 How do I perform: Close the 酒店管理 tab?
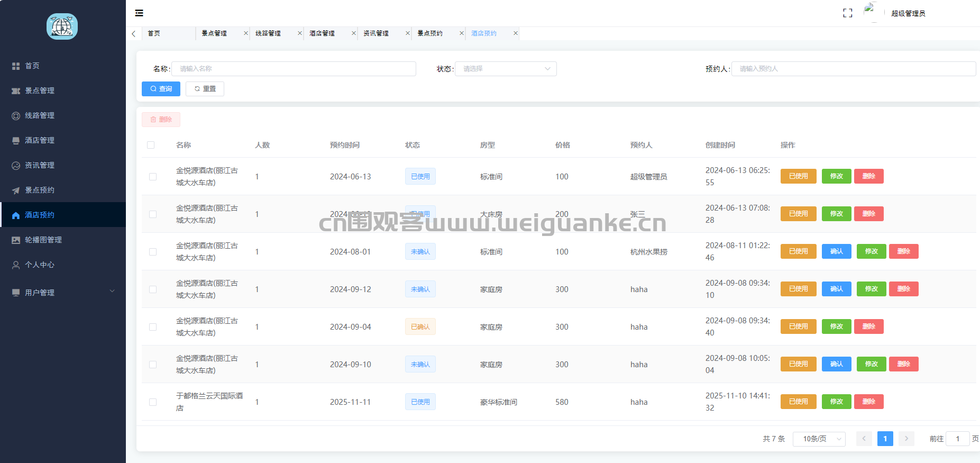(354, 33)
